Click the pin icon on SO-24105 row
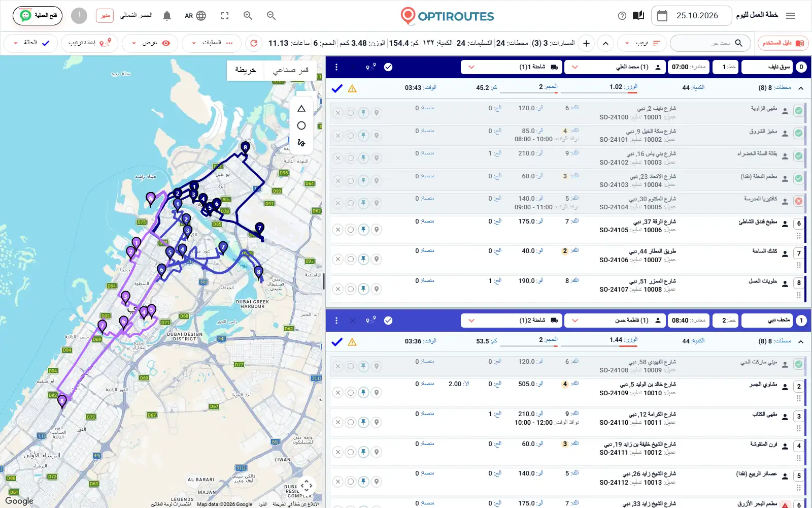Screen dimensions: 812x508 pyautogui.click(x=363, y=230)
